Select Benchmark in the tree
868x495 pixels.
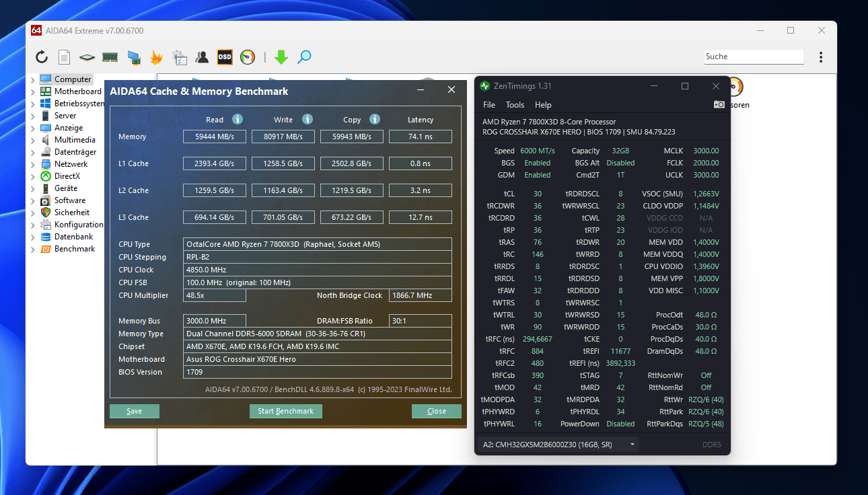tap(75, 249)
